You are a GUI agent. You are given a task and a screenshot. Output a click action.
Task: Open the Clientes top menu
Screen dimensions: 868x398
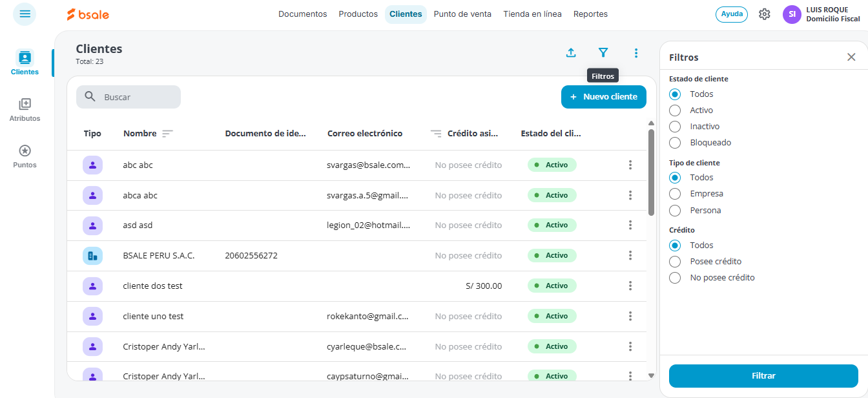(406, 14)
